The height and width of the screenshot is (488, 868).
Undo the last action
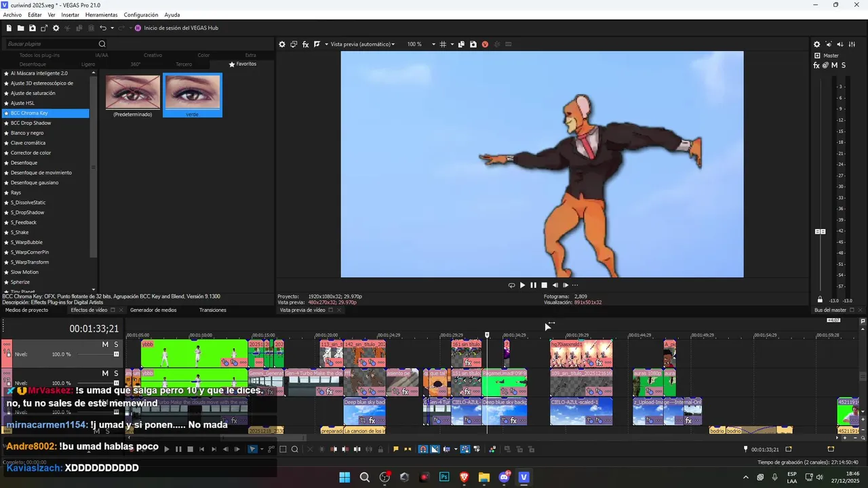tap(103, 28)
